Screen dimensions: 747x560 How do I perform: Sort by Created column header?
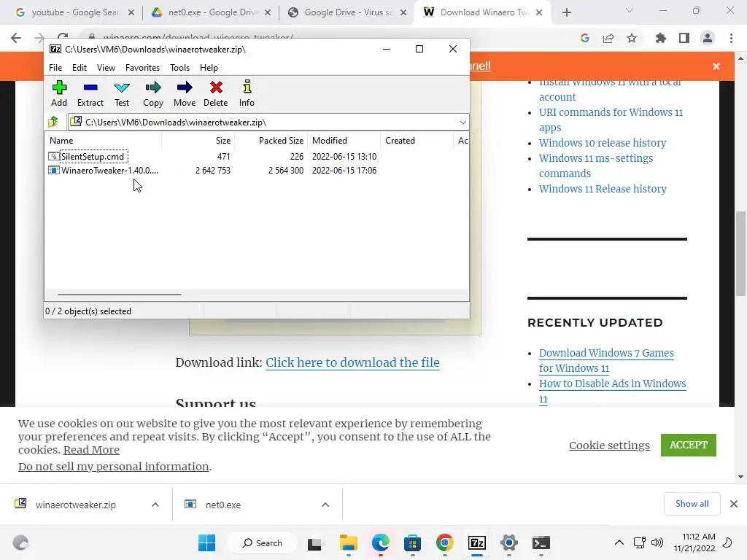(417, 141)
